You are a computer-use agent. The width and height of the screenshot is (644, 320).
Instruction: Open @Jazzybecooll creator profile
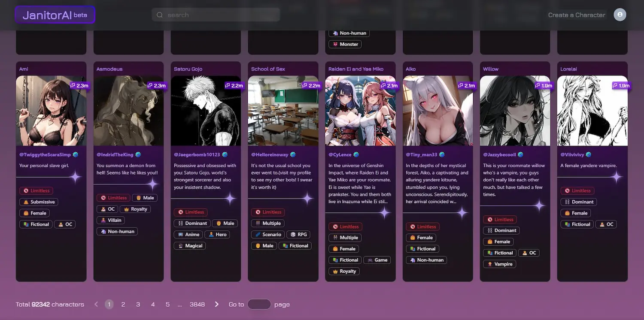pyautogui.click(x=499, y=154)
